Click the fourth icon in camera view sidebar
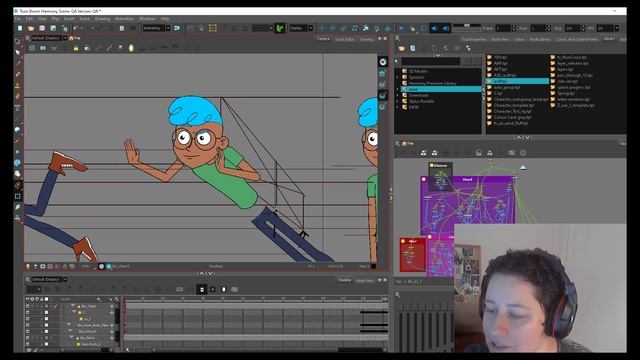The image size is (640, 360). coord(382,96)
